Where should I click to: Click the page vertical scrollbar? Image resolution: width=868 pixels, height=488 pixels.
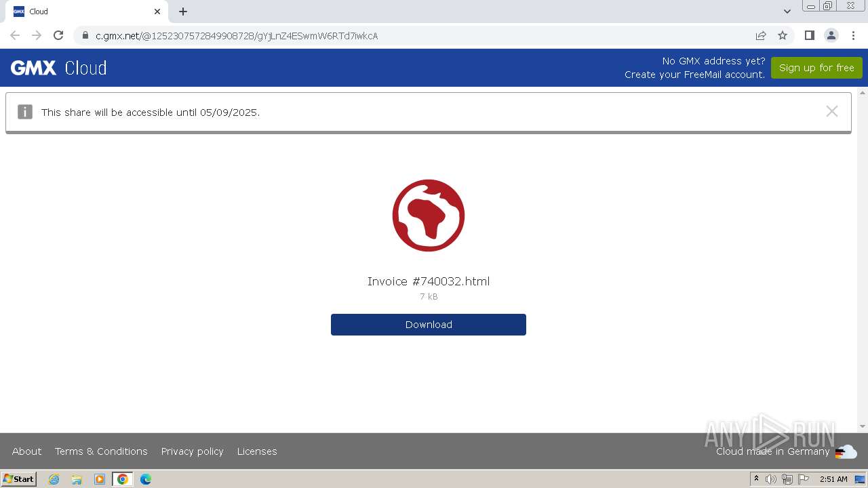pos(863,260)
